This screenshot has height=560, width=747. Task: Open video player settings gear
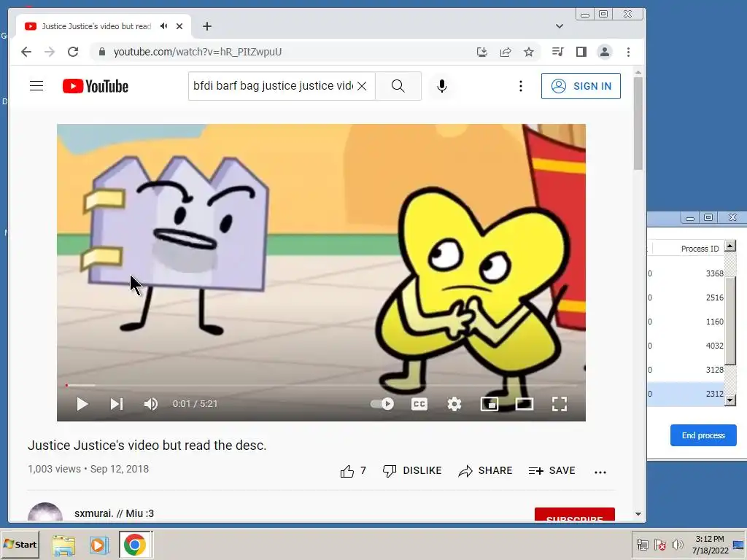tap(454, 404)
